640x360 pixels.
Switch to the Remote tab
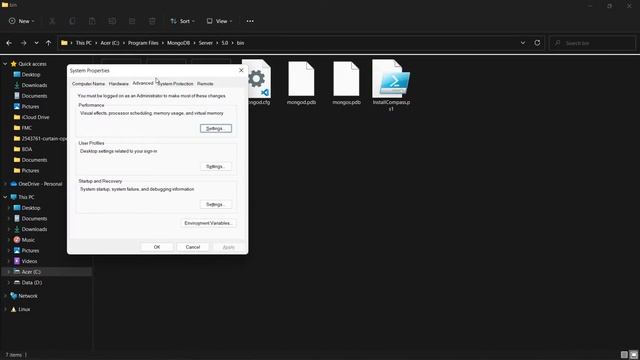coord(205,84)
